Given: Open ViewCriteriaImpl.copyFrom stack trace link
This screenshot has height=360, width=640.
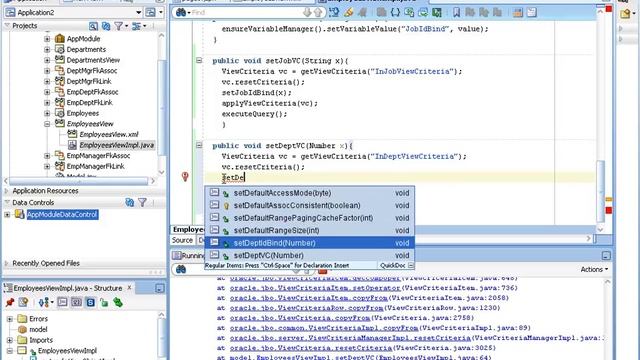Looking at the screenshot, I should (324, 328).
